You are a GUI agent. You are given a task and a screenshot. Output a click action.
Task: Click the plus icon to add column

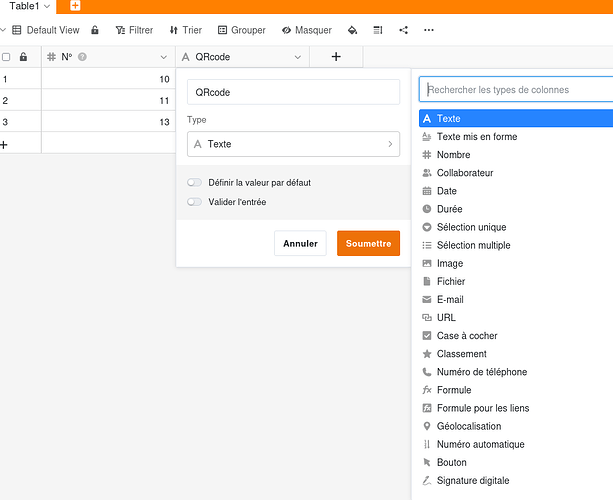(x=336, y=57)
